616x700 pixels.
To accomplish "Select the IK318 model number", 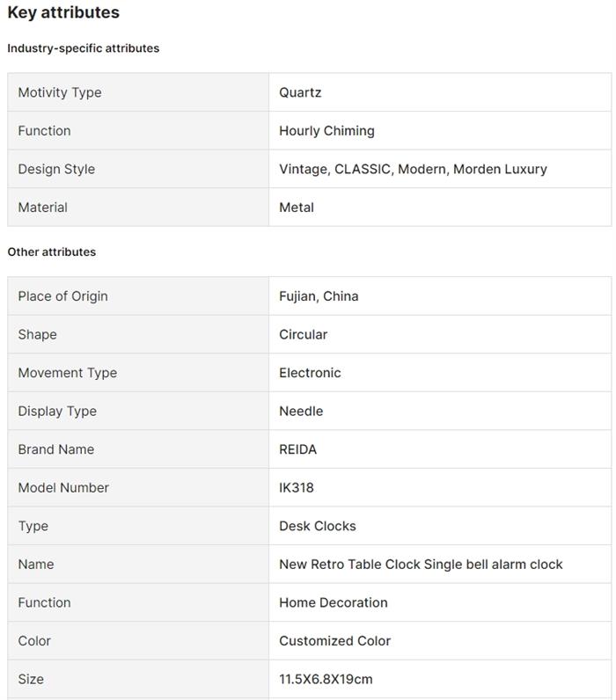I will [296, 488].
